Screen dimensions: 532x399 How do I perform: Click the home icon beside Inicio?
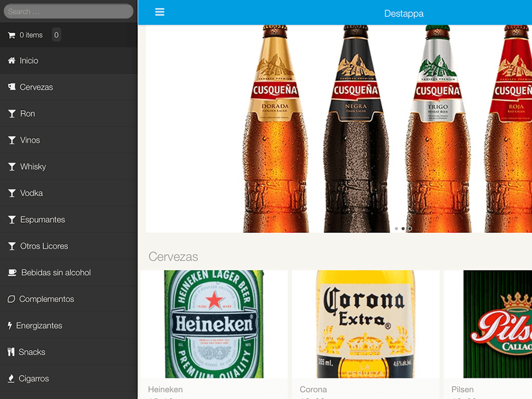(x=12, y=60)
